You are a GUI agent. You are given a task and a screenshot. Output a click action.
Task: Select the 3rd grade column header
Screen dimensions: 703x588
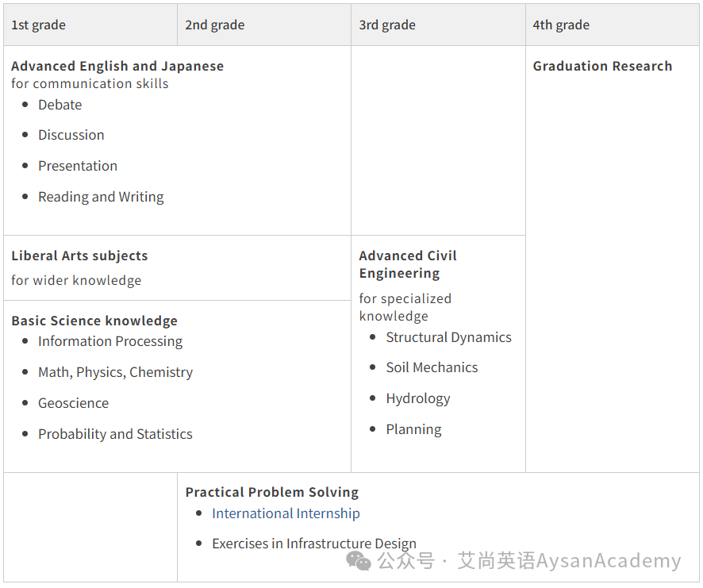coord(438,25)
